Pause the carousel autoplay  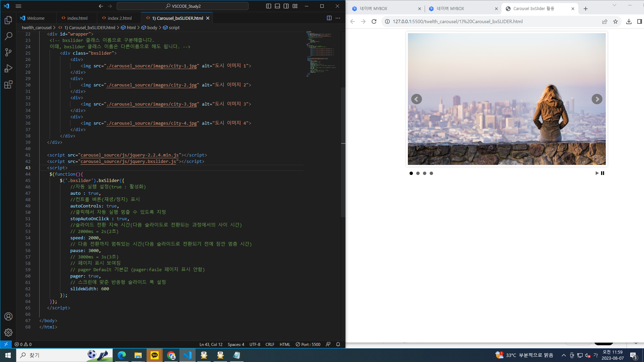[x=603, y=173]
